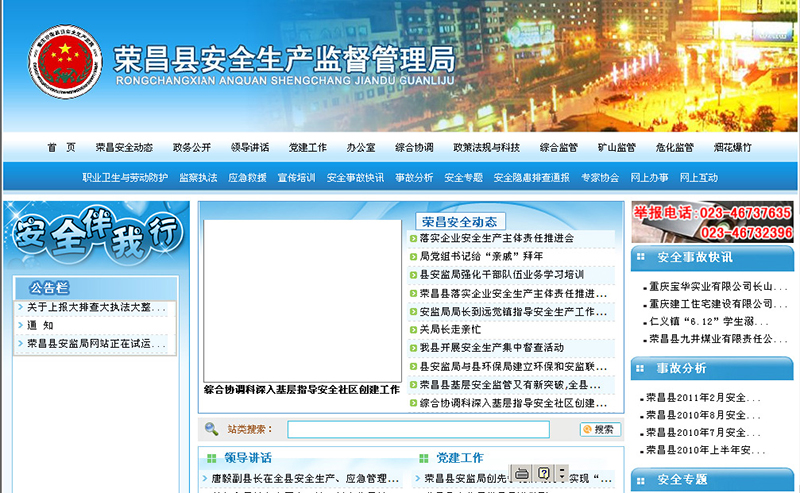
Task: Click the slideshow image frame above the caption
Action: click(303, 301)
